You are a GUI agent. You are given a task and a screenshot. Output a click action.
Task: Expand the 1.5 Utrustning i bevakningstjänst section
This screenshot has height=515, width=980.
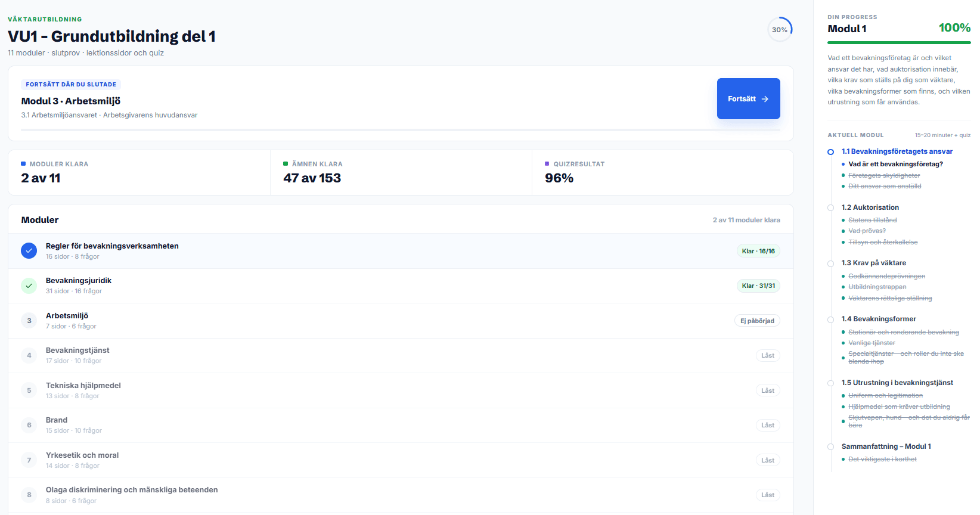(x=897, y=383)
